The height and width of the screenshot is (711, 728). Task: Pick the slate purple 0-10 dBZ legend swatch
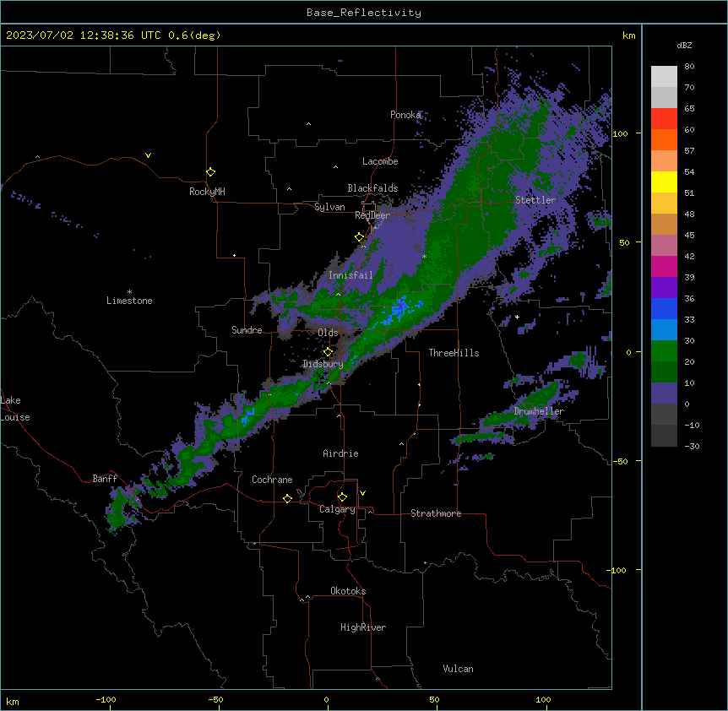pyautogui.click(x=664, y=393)
